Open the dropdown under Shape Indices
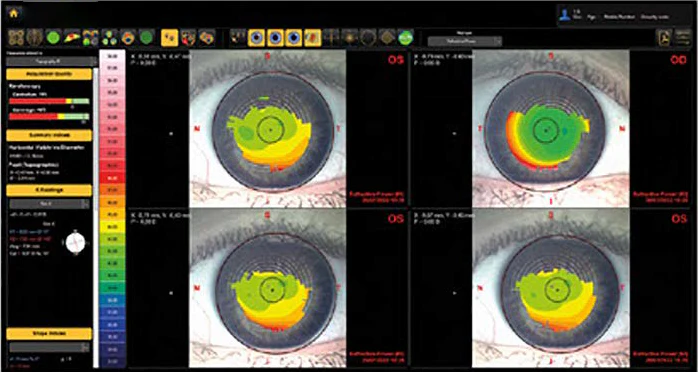698x372 pixels. coord(50,347)
